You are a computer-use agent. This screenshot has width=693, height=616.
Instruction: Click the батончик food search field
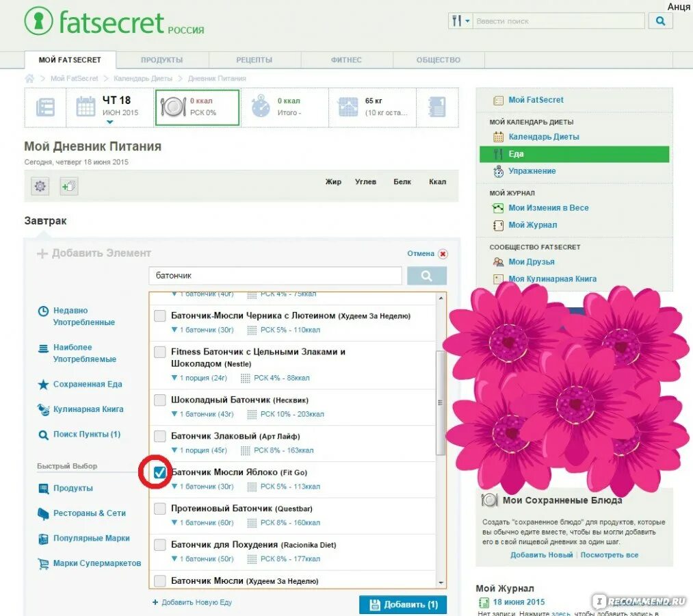click(275, 276)
